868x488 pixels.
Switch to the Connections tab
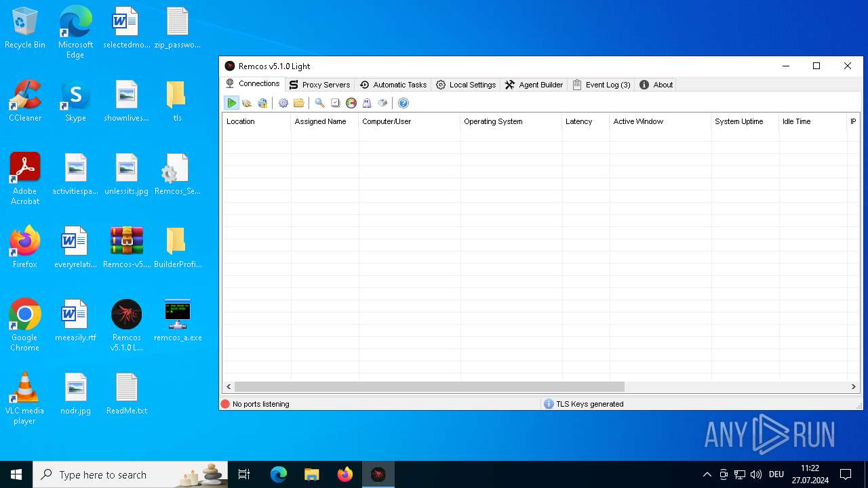pos(252,84)
